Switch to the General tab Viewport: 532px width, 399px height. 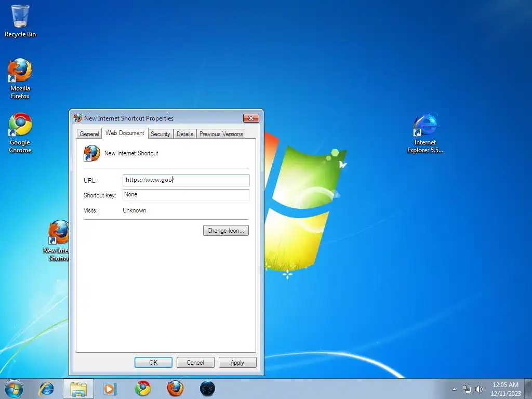point(89,134)
